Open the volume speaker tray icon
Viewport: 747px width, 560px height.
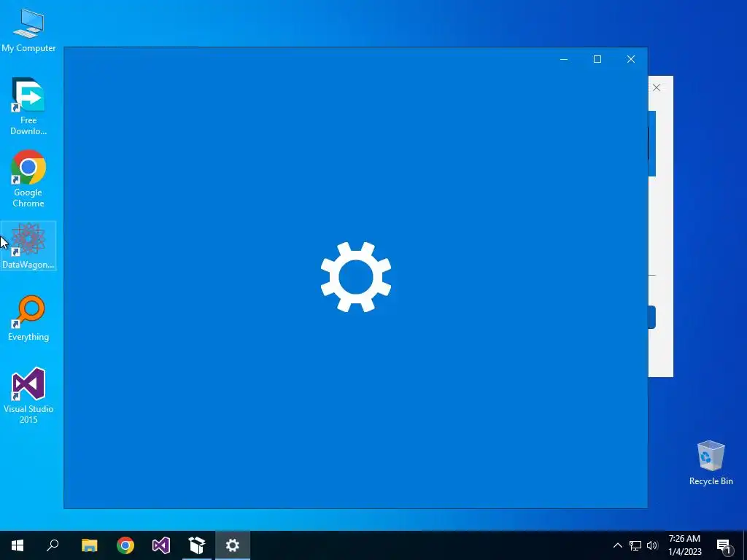click(x=652, y=545)
